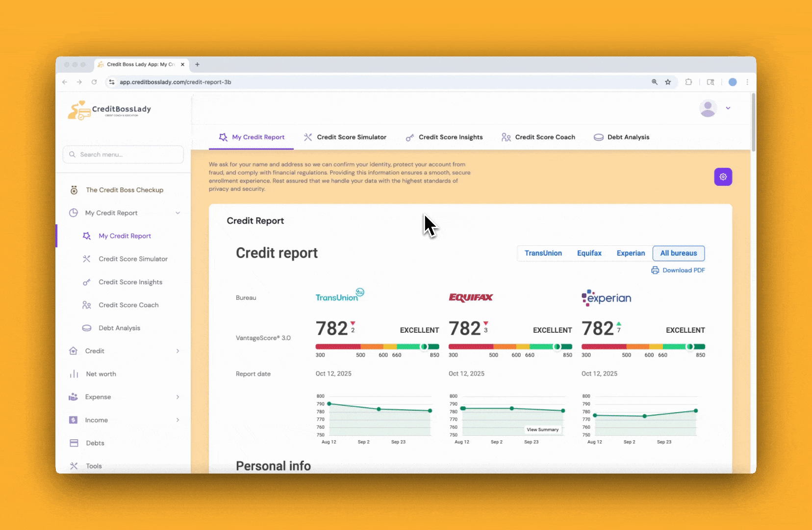Click the TransUnion score gauge marker
812x530 pixels.
pyautogui.click(x=425, y=347)
